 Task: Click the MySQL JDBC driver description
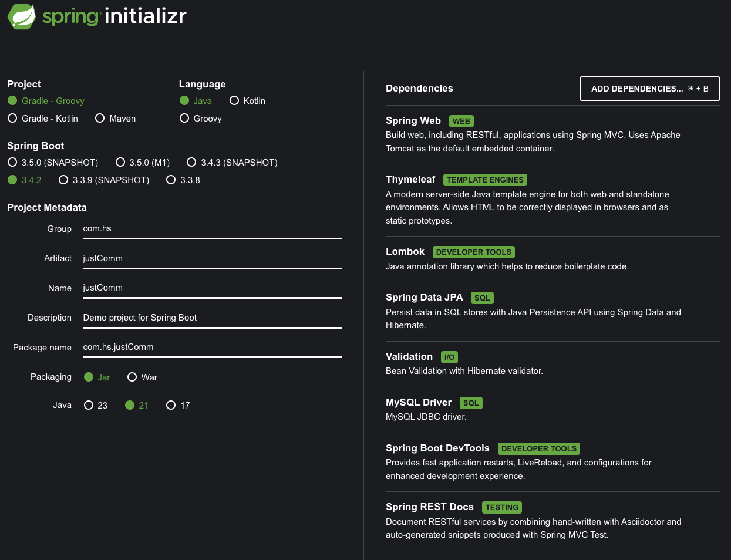(426, 417)
